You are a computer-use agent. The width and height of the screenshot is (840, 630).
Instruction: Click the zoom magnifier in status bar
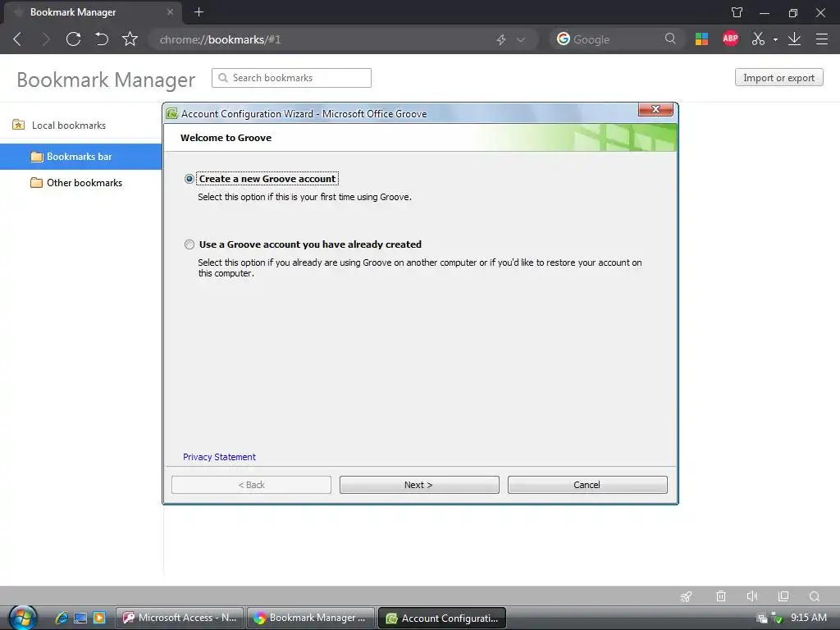click(x=815, y=596)
